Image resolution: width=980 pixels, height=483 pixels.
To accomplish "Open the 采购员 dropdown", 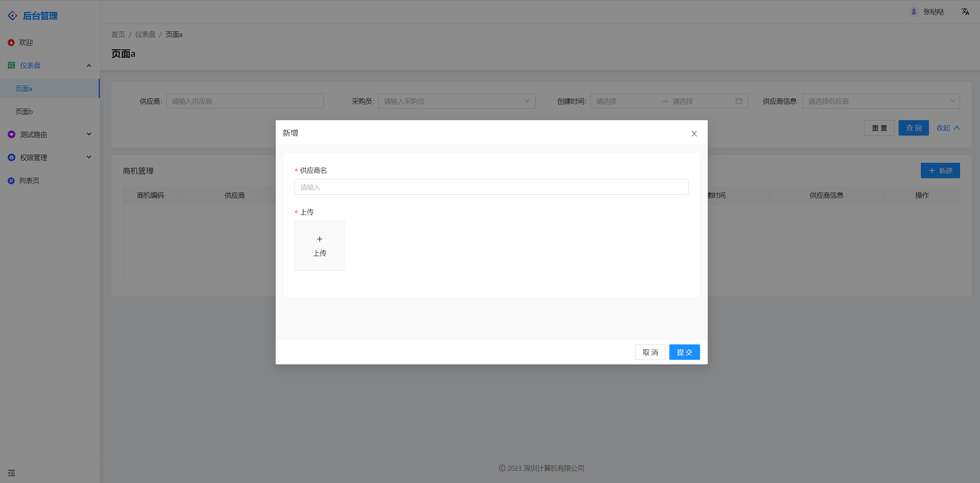I will click(x=457, y=101).
